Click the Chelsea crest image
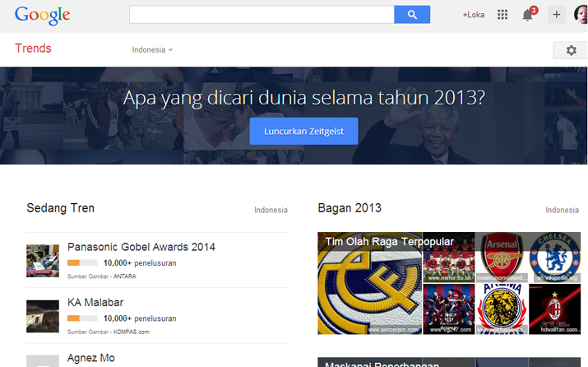Screen dimensions: 588x367 pos(554,258)
